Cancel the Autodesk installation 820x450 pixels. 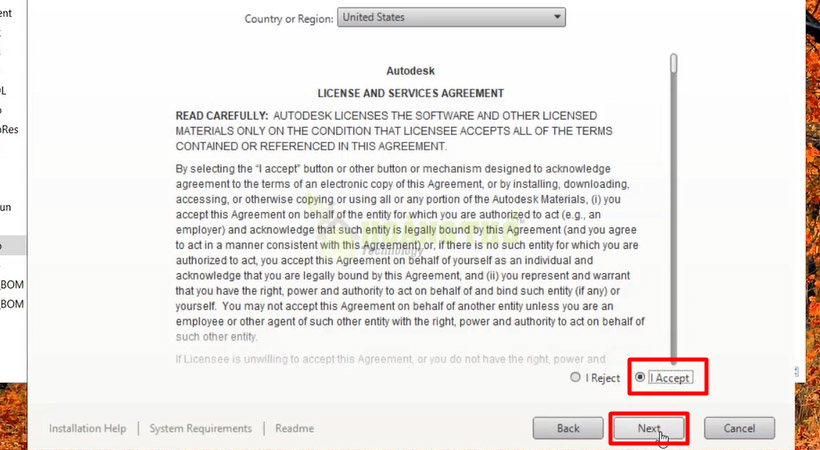[739, 428]
